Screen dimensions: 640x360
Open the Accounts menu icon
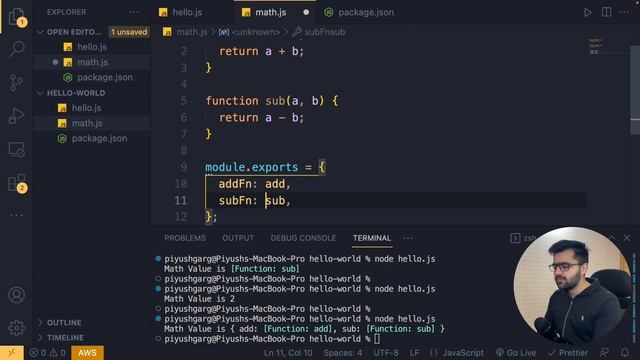point(16,295)
